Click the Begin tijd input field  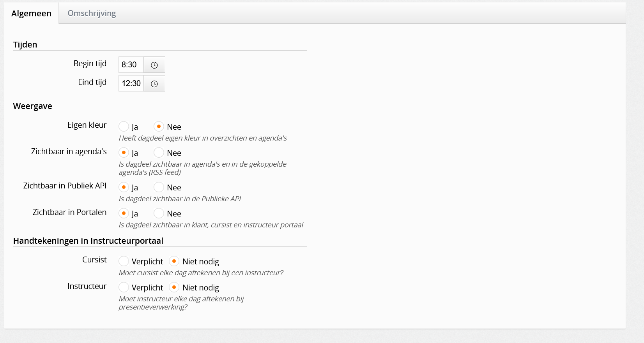[x=131, y=65]
